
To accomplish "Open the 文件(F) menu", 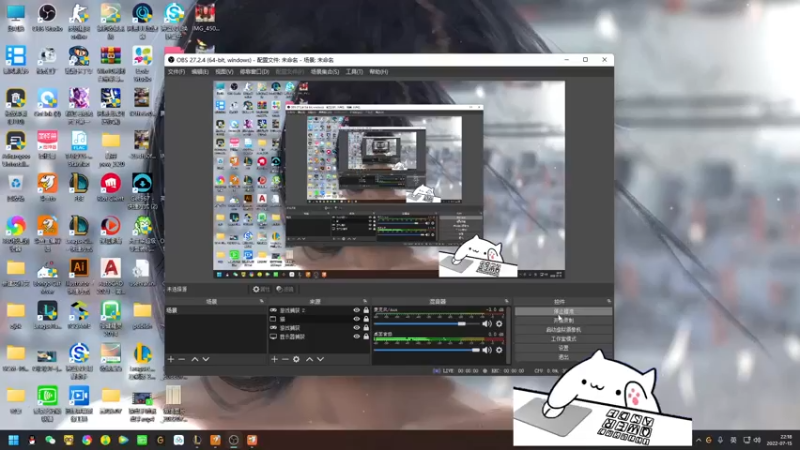I will 177,72.
